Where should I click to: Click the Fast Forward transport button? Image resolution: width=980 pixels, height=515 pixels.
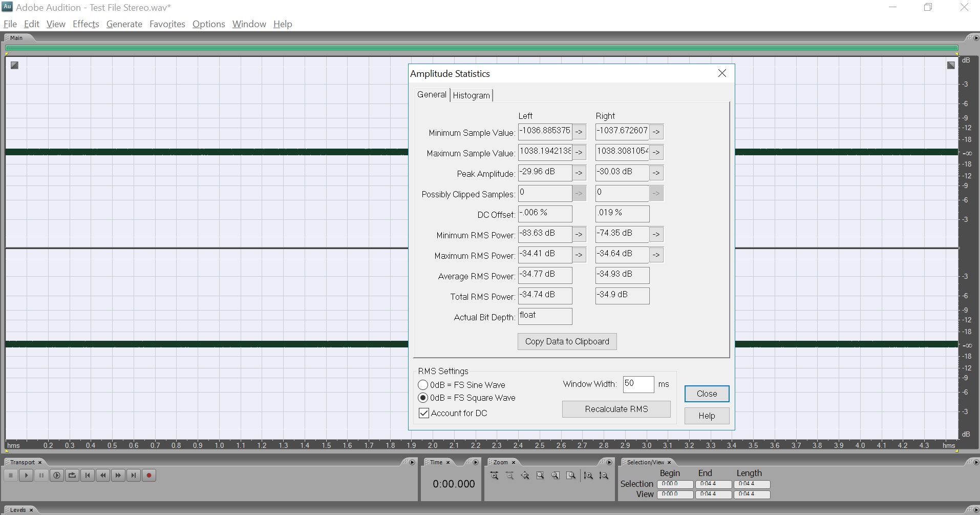click(x=118, y=476)
